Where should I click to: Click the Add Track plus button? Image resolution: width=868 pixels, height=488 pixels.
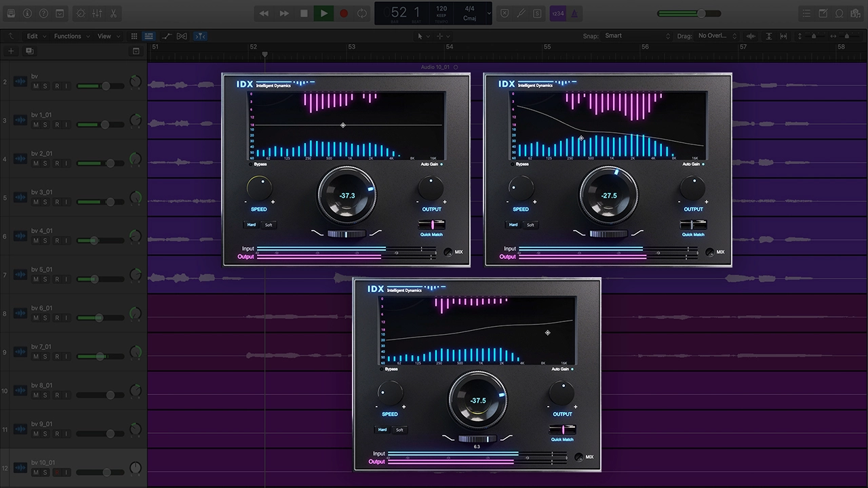(11, 51)
